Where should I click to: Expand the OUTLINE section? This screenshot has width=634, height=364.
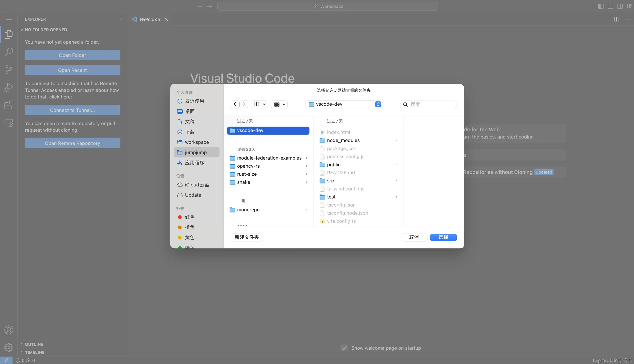coord(34,344)
